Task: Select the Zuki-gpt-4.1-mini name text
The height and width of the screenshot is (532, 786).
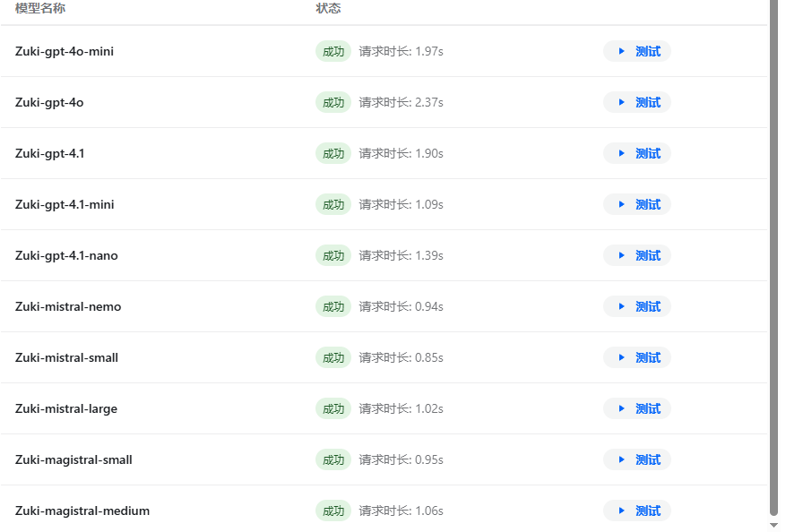Action: 65,205
